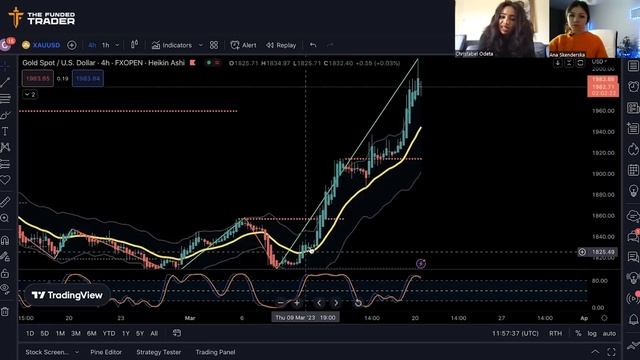
Task: Select the zoom in magnifier tool
Action: pyautogui.click(x=5, y=218)
